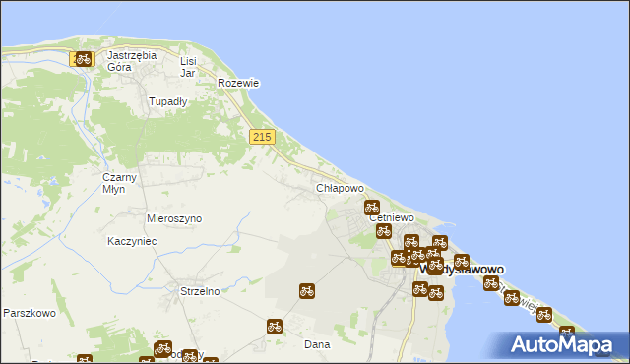Click the bicycle icon near Jastrzębia Góra

coord(83,59)
